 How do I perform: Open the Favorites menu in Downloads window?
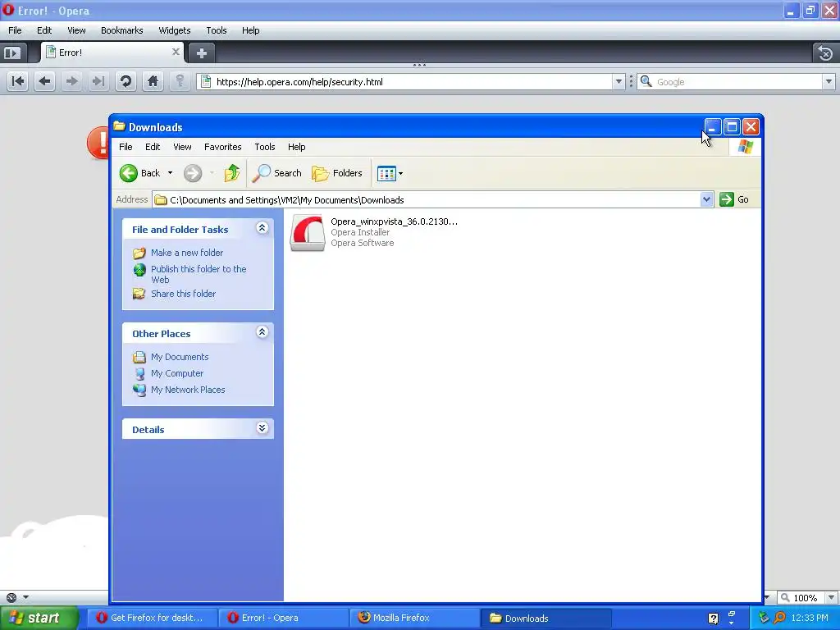coord(223,147)
